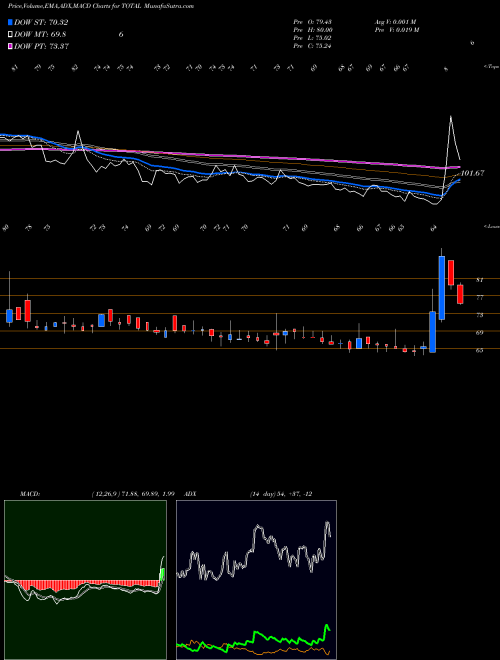This screenshot has width=500, height=660.
Task: Click the 101.67 EMA price label
Action: (x=472, y=173)
